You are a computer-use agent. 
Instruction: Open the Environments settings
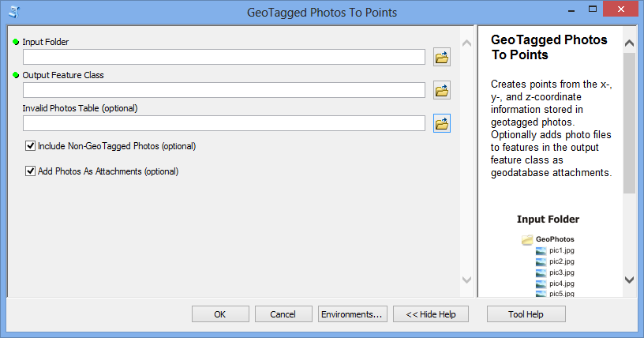pos(352,314)
